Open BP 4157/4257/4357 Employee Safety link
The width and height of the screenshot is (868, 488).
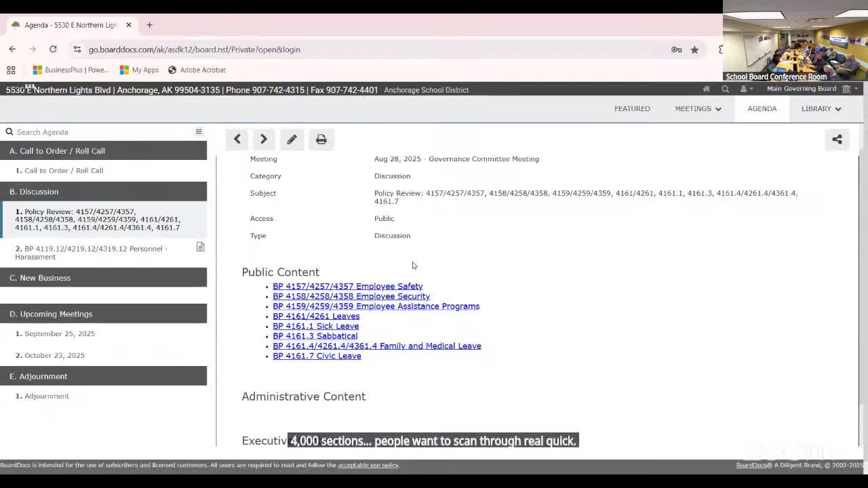pos(347,287)
